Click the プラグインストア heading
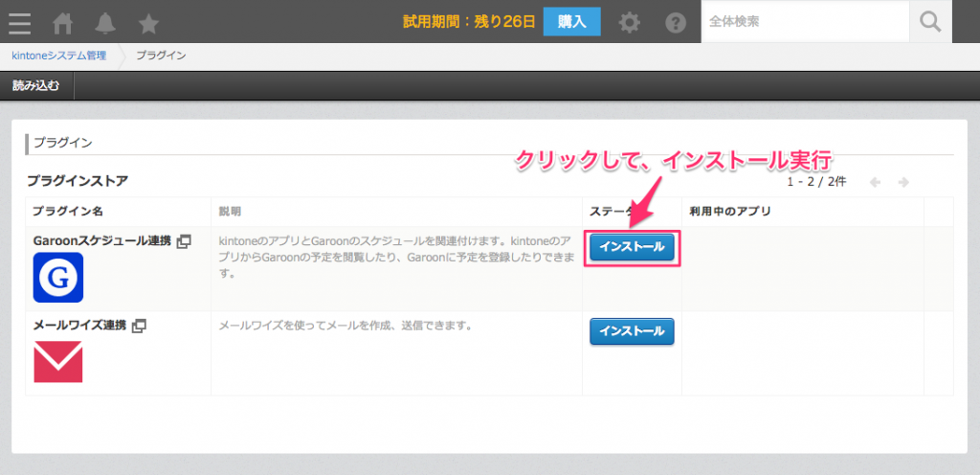 coord(78,181)
